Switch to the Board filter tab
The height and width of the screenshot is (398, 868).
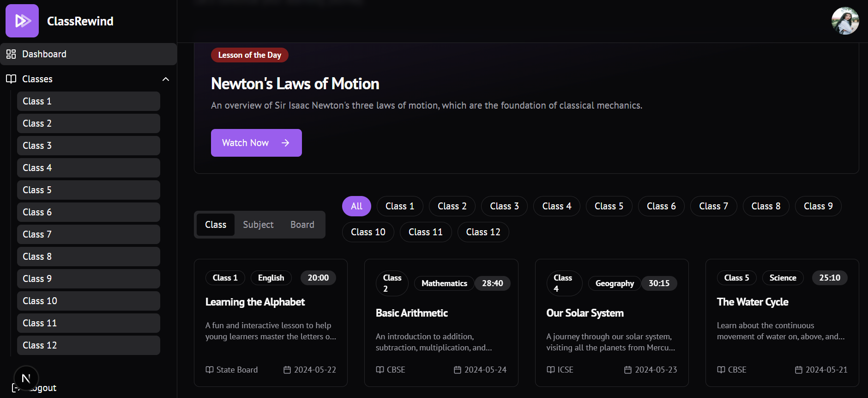click(302, 225)
